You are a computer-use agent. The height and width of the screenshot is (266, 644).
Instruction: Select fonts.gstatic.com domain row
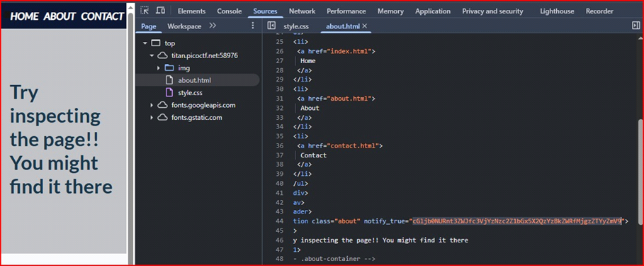tap(198, 118)
